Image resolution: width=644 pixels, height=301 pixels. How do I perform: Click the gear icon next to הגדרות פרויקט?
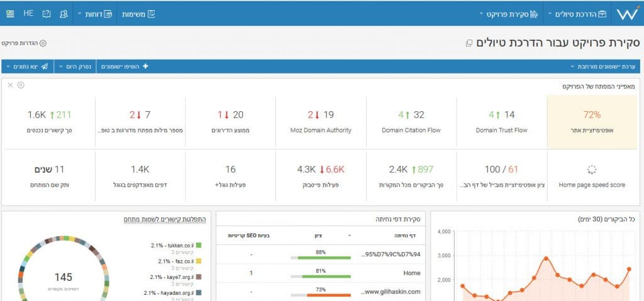click(x=43, y=43)
